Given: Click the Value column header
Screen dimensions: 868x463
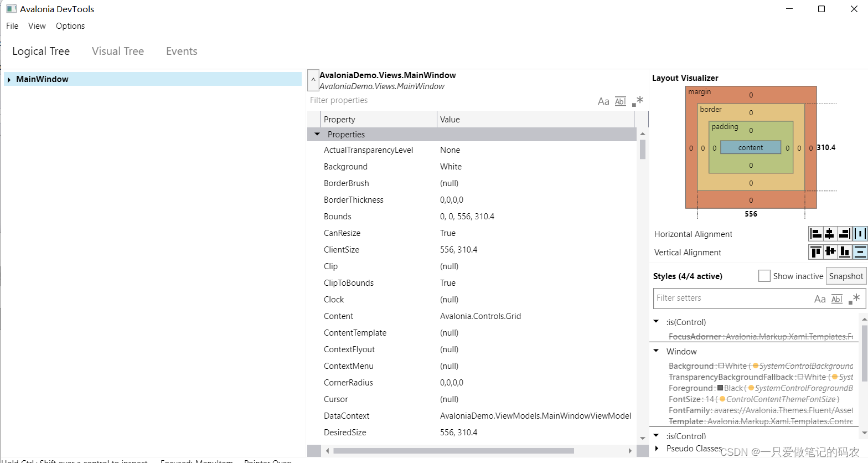Looking at the screenshot, I should [535, 119].
